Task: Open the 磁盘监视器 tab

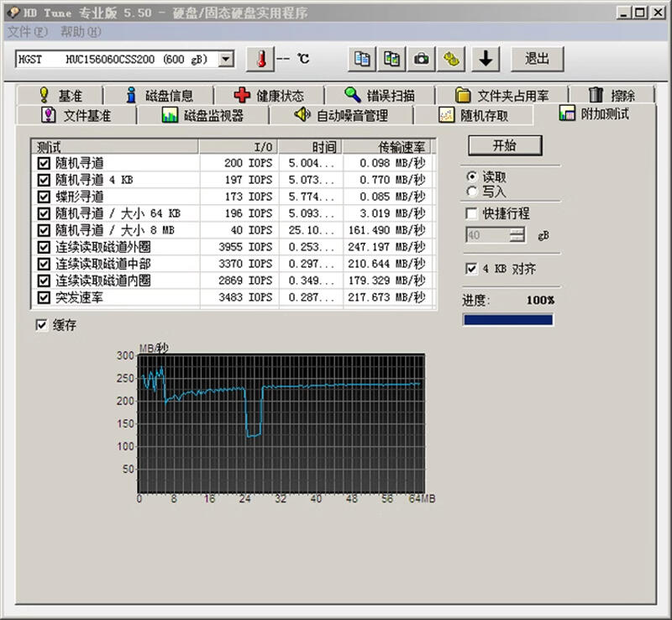Action: pos(202,115)
